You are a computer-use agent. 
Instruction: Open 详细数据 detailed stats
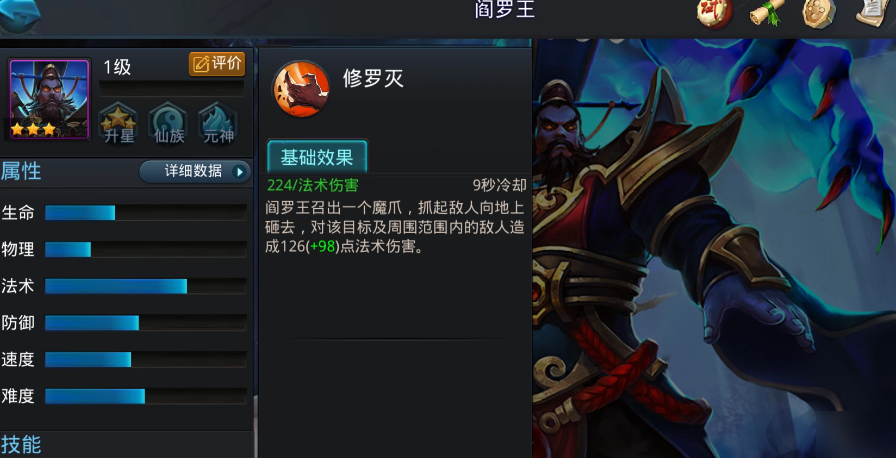[195, 171]
